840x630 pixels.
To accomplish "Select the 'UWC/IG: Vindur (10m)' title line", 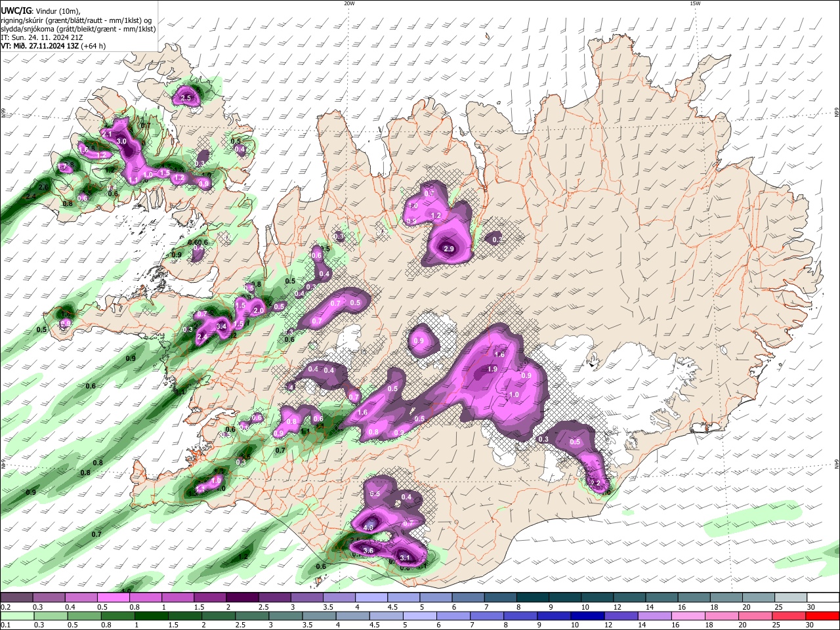I will tap(40, 12).
